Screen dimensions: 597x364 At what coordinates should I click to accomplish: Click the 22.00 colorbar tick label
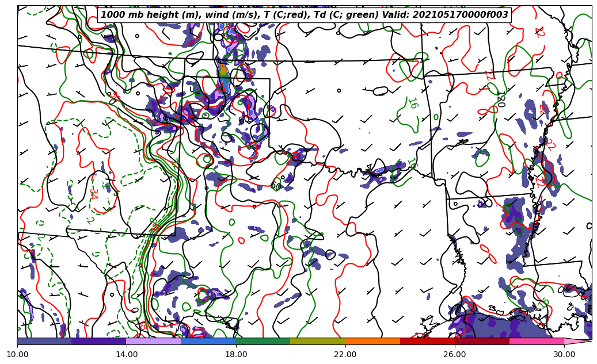coord(345,354)
